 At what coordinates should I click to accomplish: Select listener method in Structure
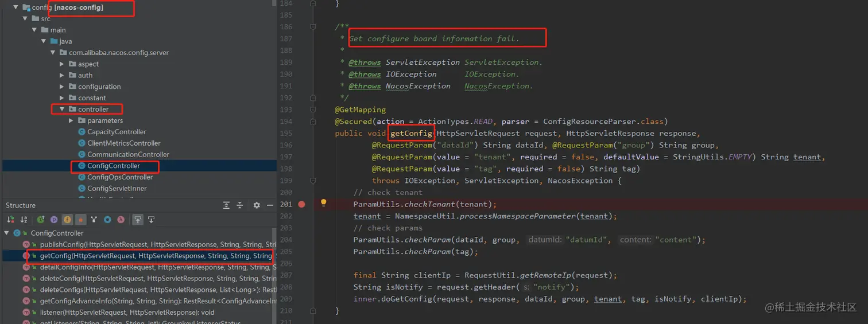click(x=127, y=313)
